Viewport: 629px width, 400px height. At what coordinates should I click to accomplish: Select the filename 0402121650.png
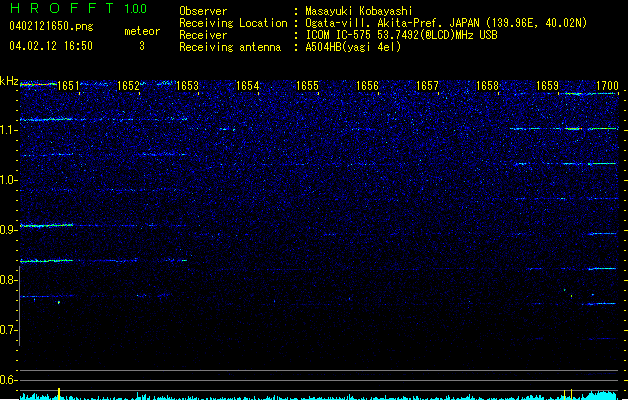(x=51, y=27)
